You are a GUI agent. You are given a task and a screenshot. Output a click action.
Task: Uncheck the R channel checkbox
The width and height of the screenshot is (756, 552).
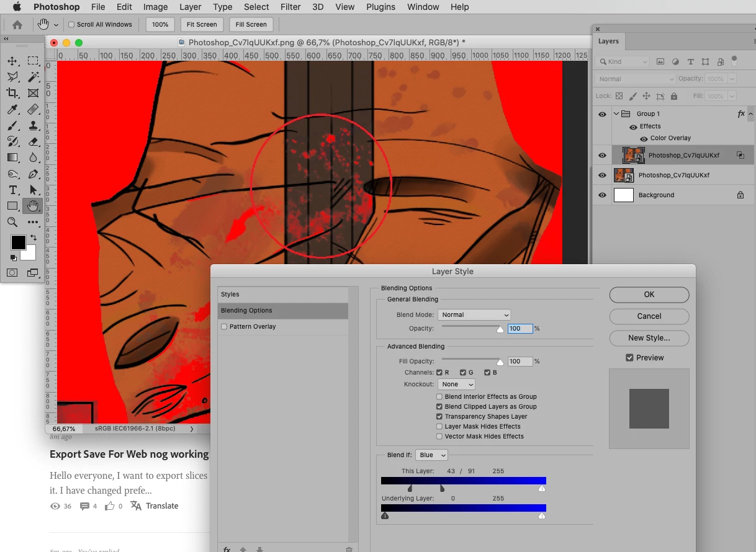[x=439, y=373]
